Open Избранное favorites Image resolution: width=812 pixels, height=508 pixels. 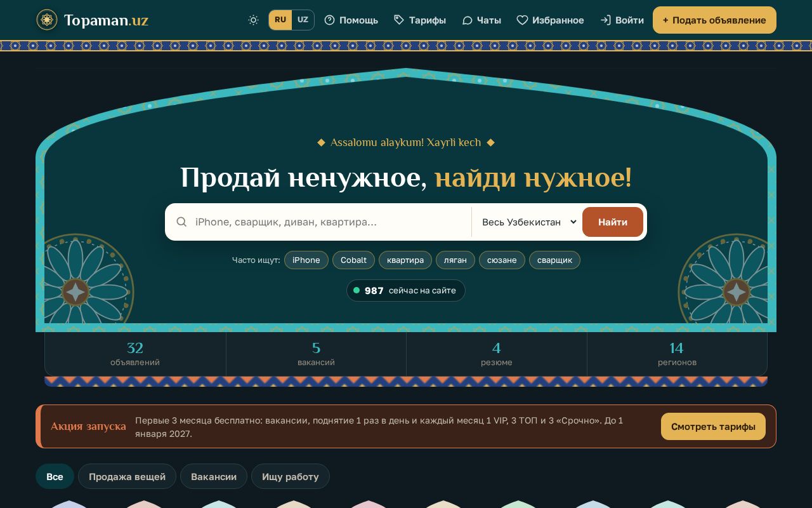(x=550, y=20)
